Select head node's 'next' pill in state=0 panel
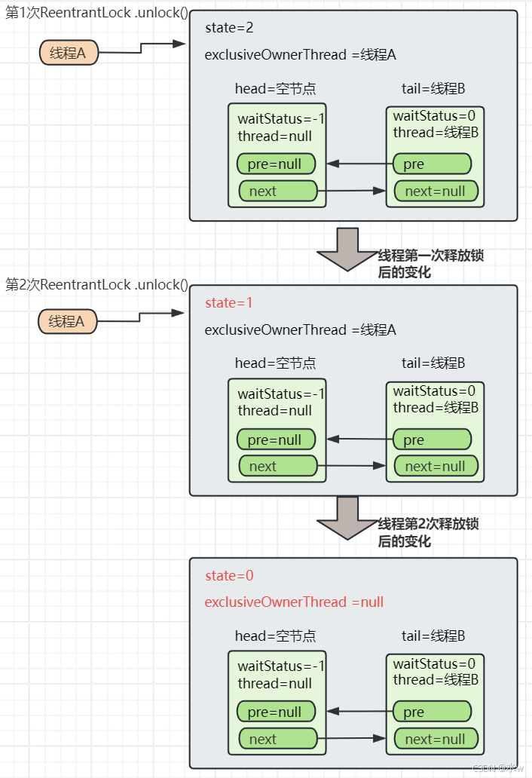 (278, 739)
